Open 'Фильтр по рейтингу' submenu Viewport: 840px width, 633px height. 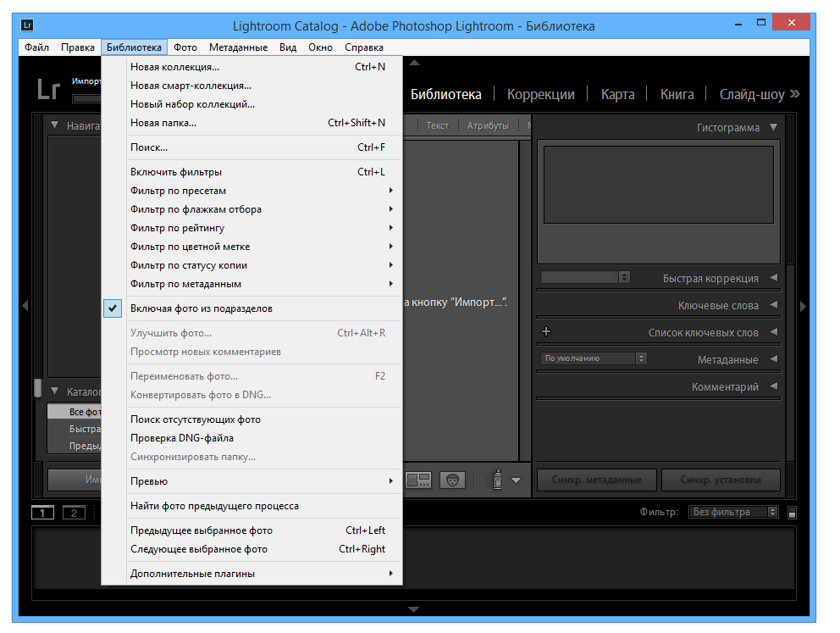pos(251,228)
